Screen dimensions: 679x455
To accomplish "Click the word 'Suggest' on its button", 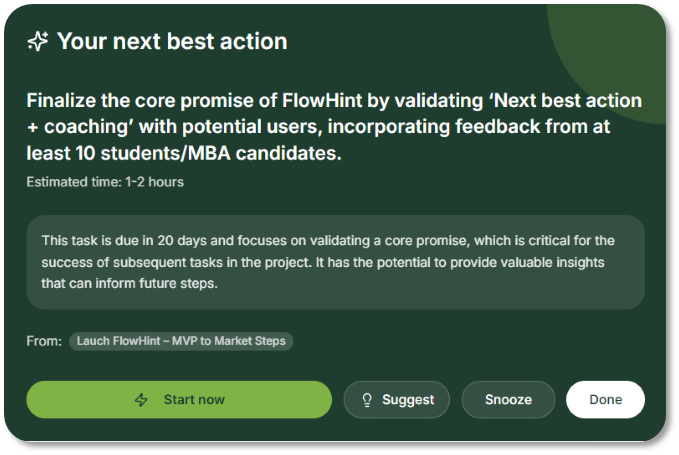I will coord(408,400).
